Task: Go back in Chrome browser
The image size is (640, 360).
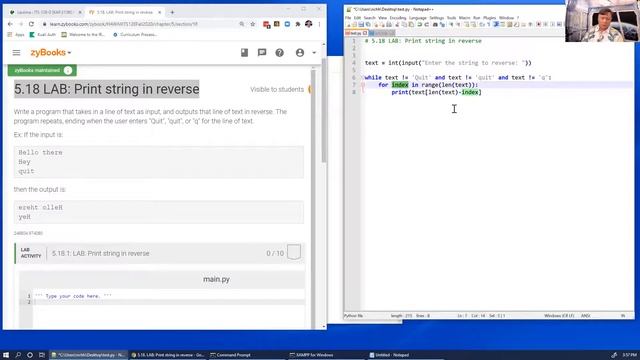Action: pyautogui.click(x=11, y=24)
